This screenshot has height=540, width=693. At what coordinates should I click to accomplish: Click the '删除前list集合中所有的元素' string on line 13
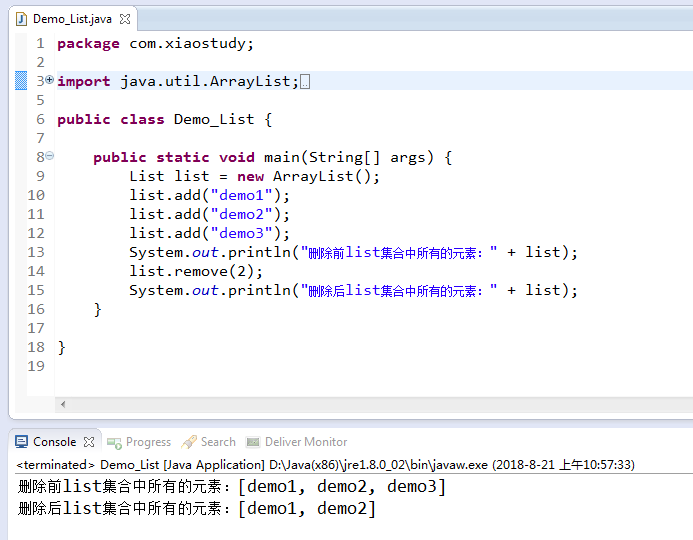[399, 252]
